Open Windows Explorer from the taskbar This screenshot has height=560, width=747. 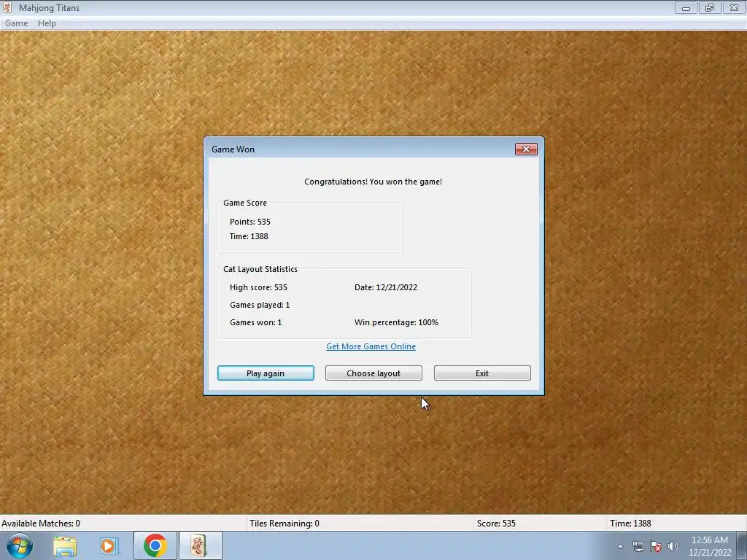click(x=65, y=545)
